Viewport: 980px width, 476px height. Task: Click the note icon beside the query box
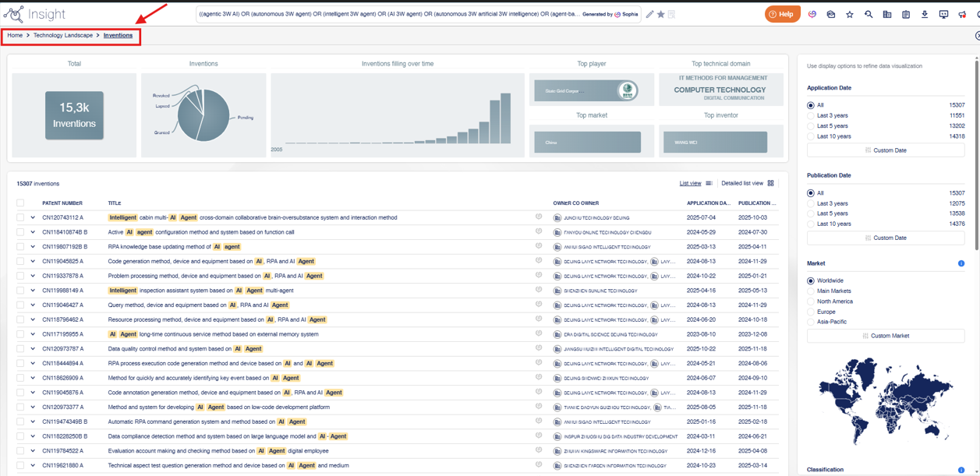[671, 14]
